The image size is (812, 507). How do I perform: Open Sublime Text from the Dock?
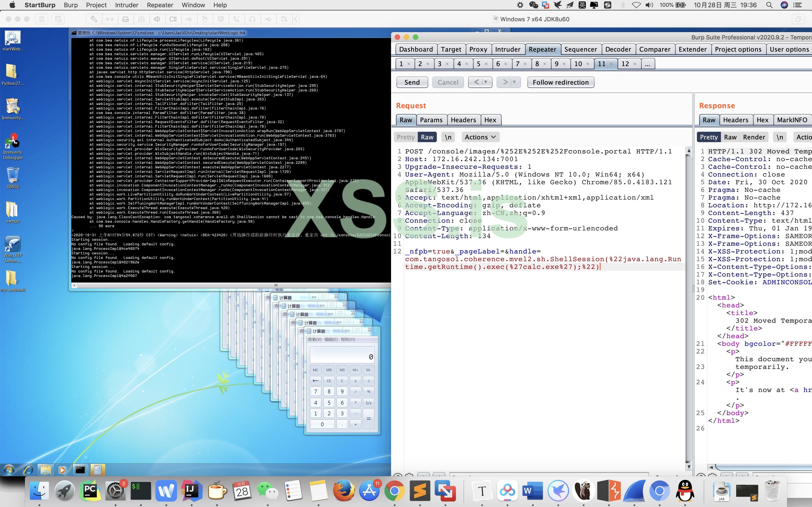pyautogui.click(x=420, y=491)
